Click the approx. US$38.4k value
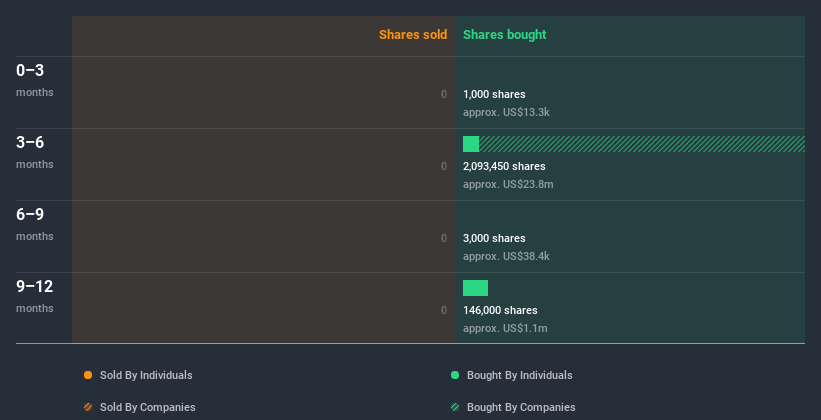Screen dimensions: 821x420 [506, 256]
